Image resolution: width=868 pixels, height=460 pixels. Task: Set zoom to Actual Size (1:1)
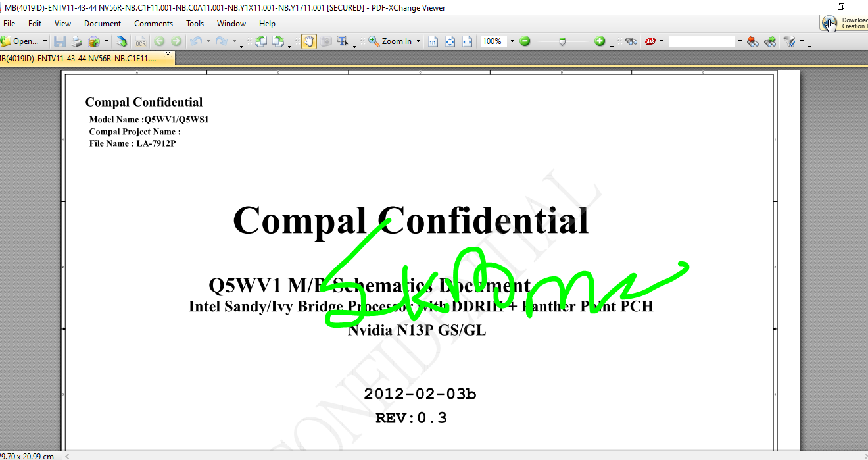click(x=433, y=41)
